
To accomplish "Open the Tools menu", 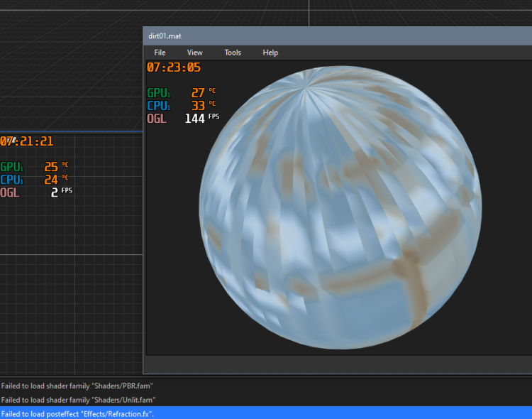I will click(233, 53).
